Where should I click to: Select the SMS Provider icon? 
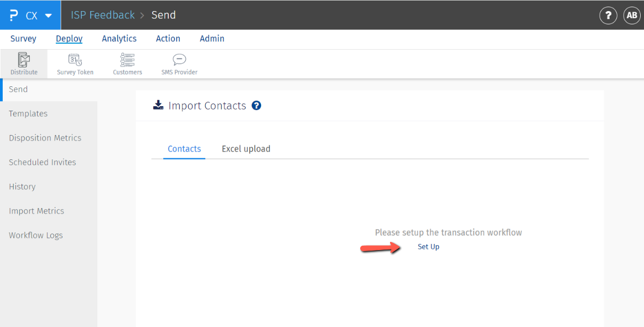pos(179,60)
